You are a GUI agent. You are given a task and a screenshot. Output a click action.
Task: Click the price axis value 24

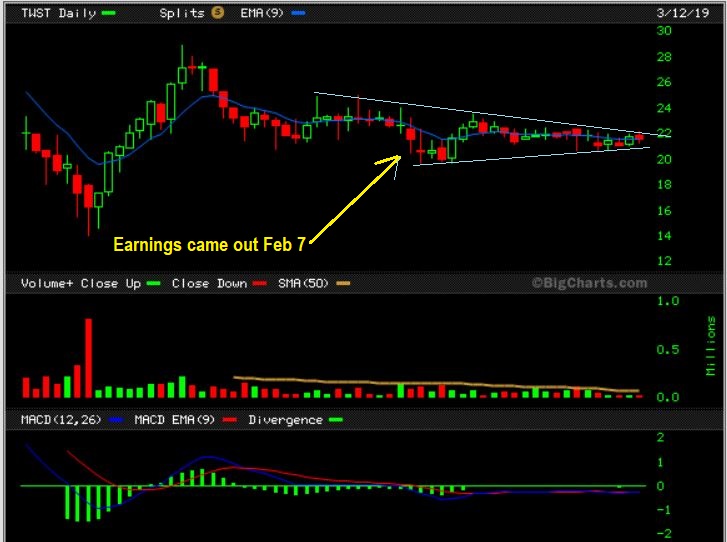(x=664, y=108)
